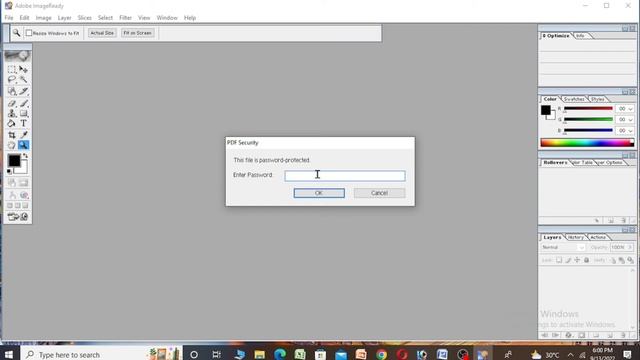Click the Fit on Screen button
Screen dimensions: 640x360
tap(138, 33)
